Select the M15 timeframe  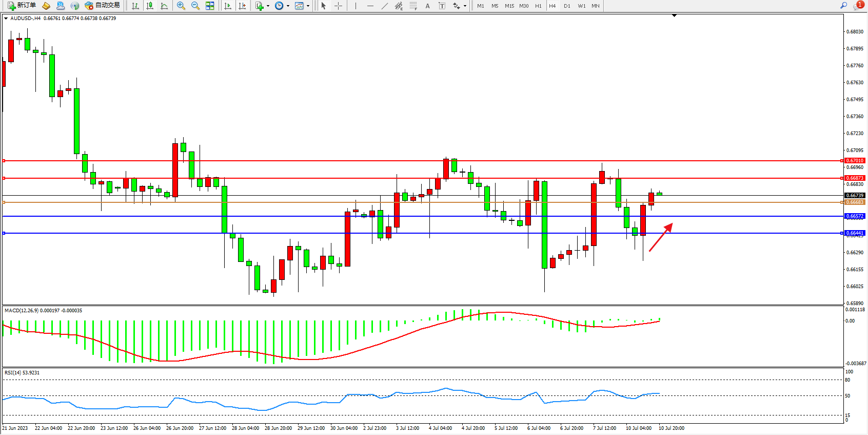click(509, 6)
